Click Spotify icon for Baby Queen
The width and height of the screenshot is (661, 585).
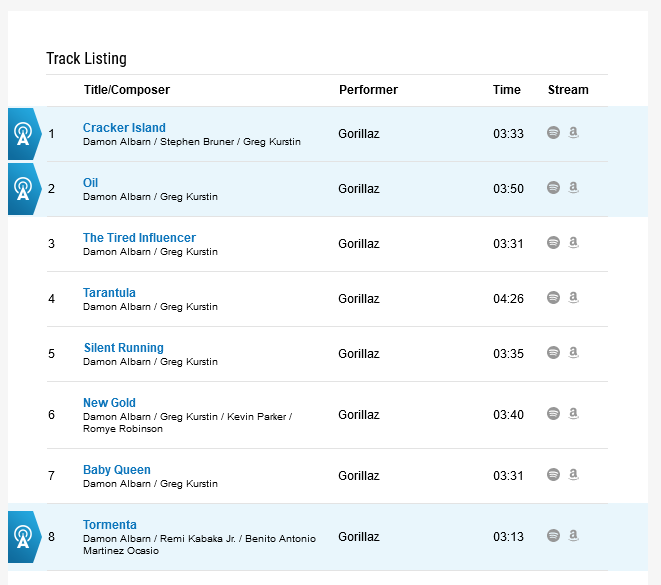pos(553,474)
